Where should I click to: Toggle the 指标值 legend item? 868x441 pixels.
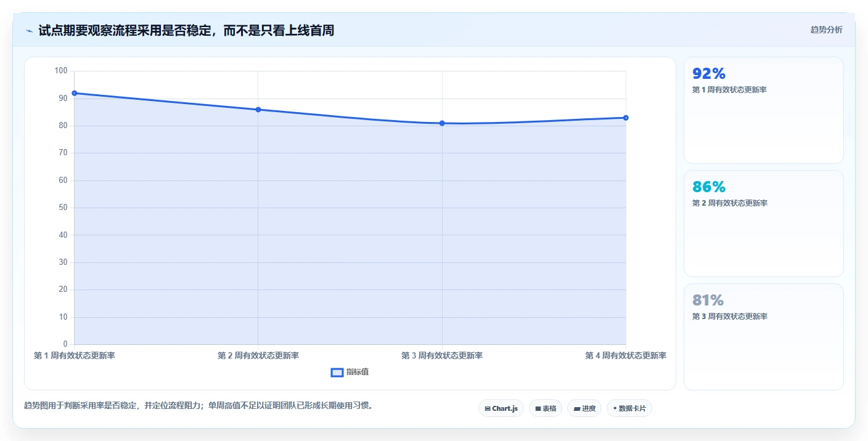[350, 372]
